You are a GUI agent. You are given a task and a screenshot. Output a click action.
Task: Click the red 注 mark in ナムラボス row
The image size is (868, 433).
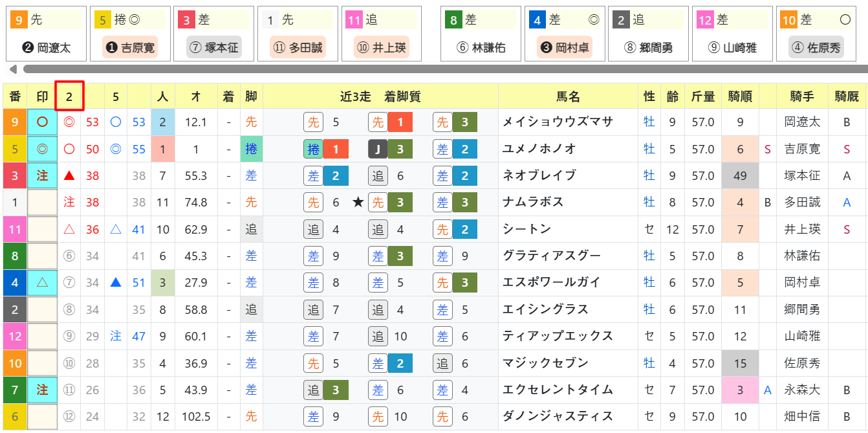pyautogui.click(x=69, y=203)
